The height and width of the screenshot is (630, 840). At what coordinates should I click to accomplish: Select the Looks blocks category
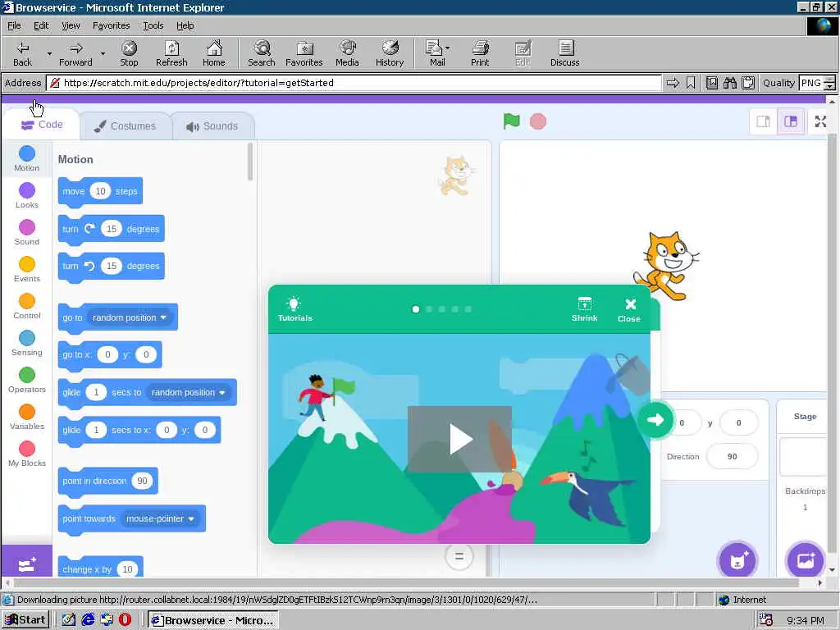(x=27, y=195)
